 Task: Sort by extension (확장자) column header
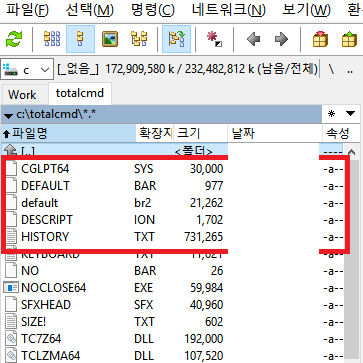[x=154, y=134]
